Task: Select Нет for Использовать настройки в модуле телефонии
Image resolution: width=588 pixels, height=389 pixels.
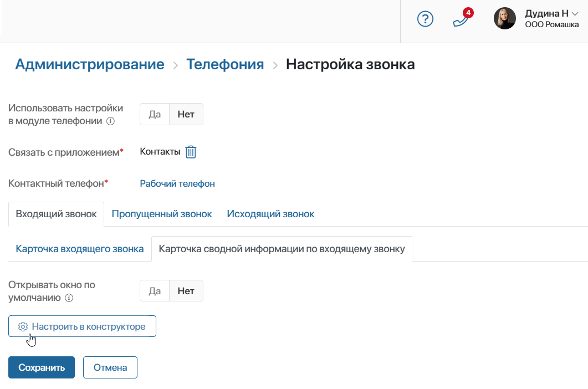Action: click(186, 114)
